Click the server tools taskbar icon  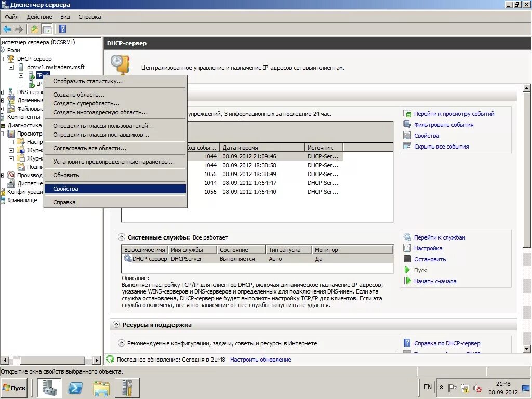(128, 388)
